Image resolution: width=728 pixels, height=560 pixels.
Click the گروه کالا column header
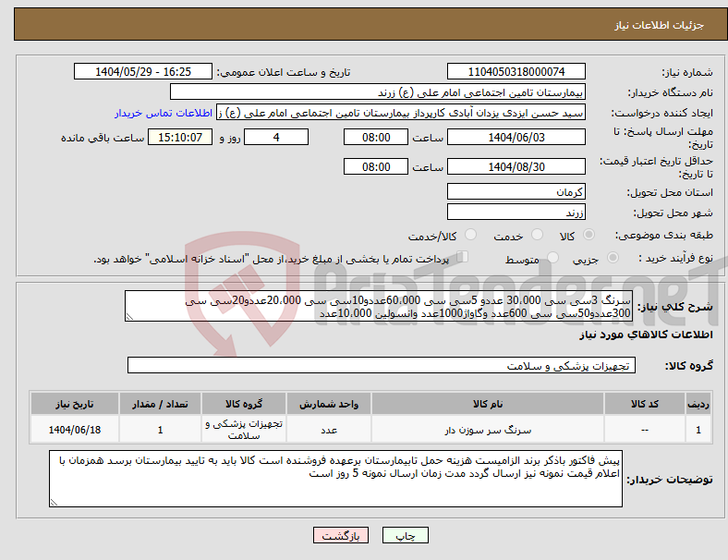[244, 404]
